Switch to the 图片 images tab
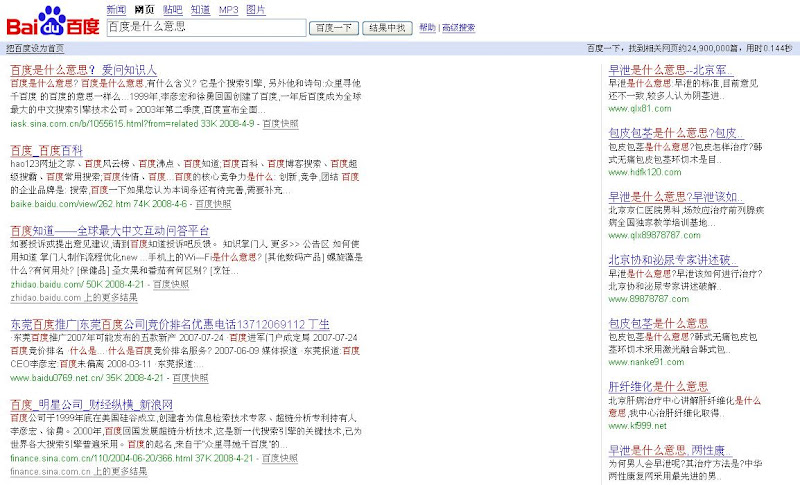This screenshot has width=800, height=485. tap(256, 10)
